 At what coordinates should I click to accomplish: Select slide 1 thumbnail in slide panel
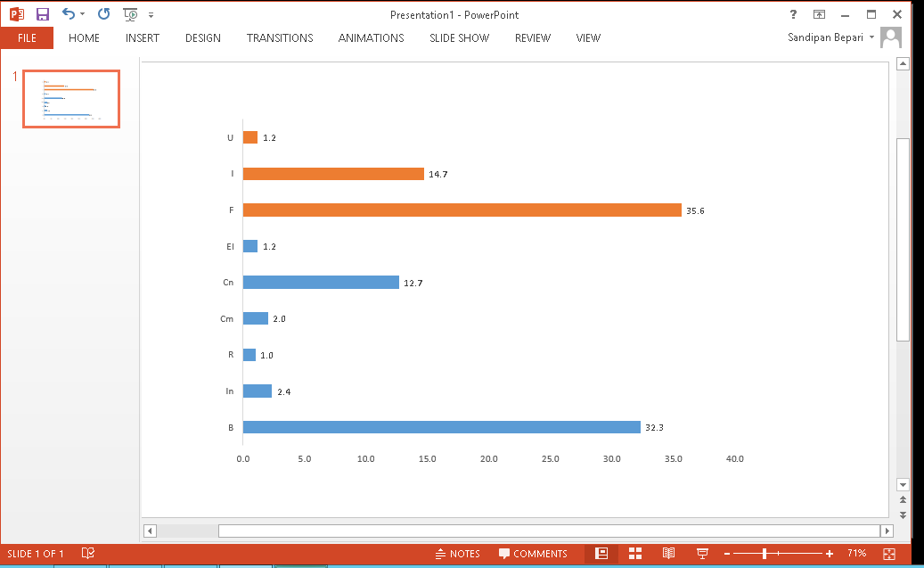[71, 99]
